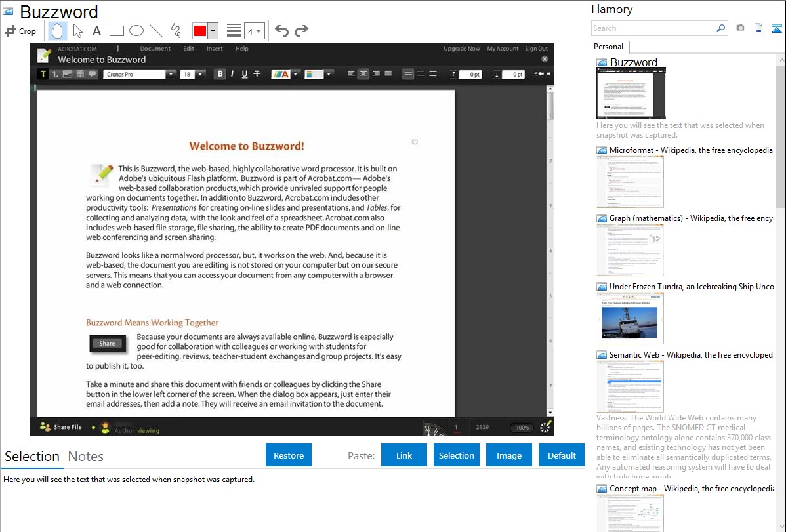Open the highlight color dropdown arrow
The width and height of the screenshot is (786, 532).
pyautogui.click(x=329, y=74)
